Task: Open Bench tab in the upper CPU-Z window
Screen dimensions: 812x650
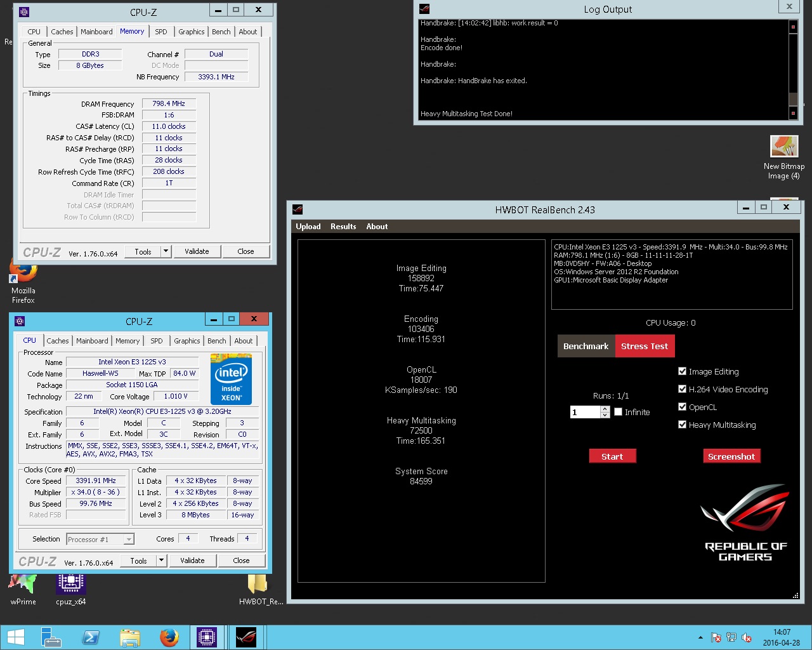Action: pyautogui.click(x=221, y=32)
